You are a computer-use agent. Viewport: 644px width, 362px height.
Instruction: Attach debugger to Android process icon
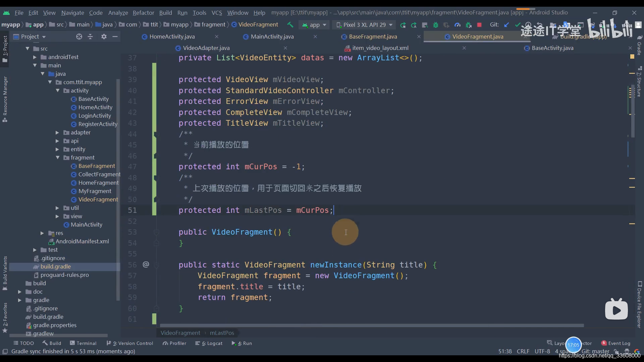(469, 25)
